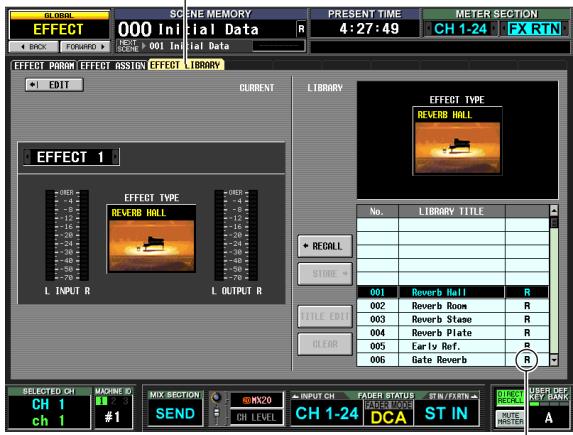Select the EFFECT LIBRARY tab
The image size is (573, 435).
[186, 65]
